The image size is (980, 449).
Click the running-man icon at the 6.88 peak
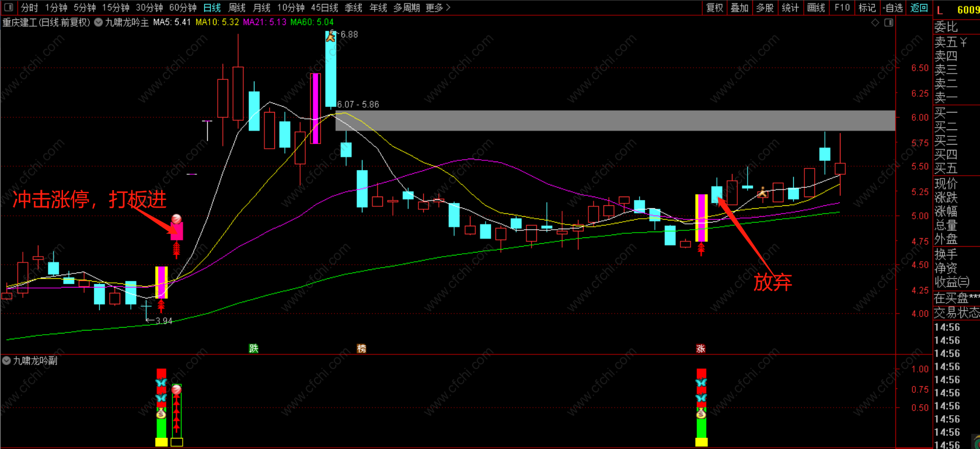[x=330, y=36]
